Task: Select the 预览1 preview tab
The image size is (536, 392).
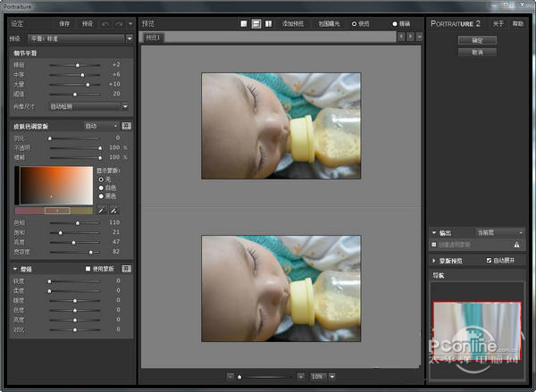Action: tap(155, 38)
